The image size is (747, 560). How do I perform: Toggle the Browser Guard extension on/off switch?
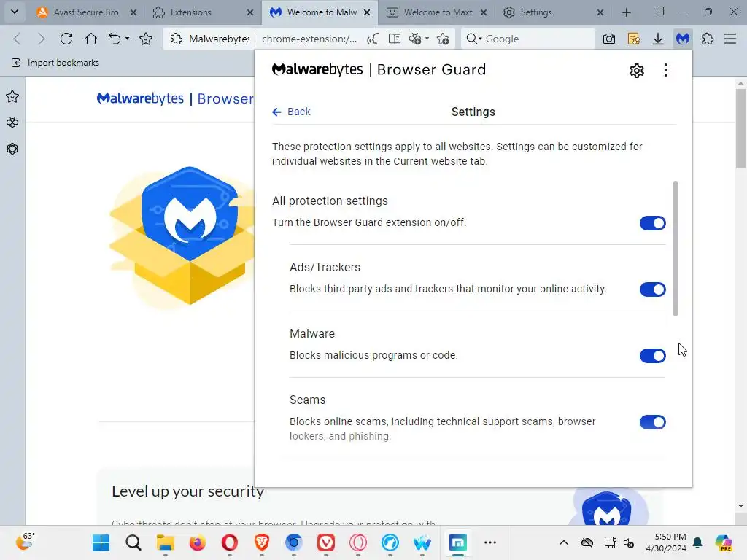[x=652, y=223]
